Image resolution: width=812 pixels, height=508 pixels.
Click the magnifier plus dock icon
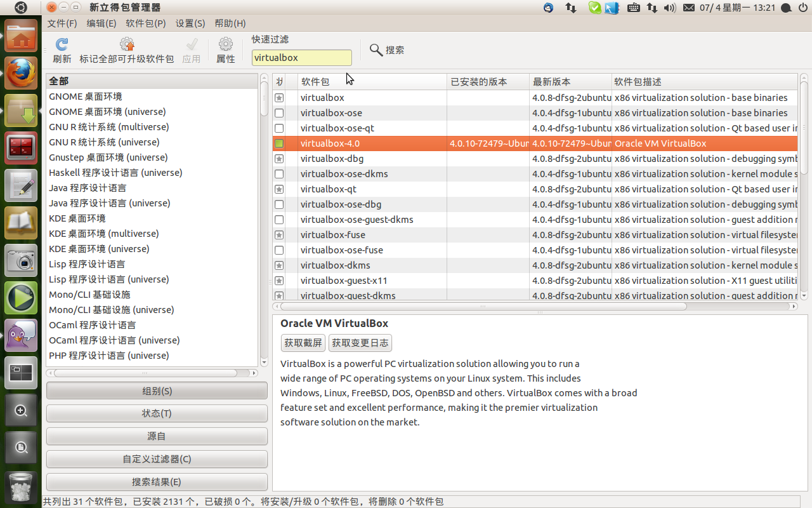[x=21, y=410]
